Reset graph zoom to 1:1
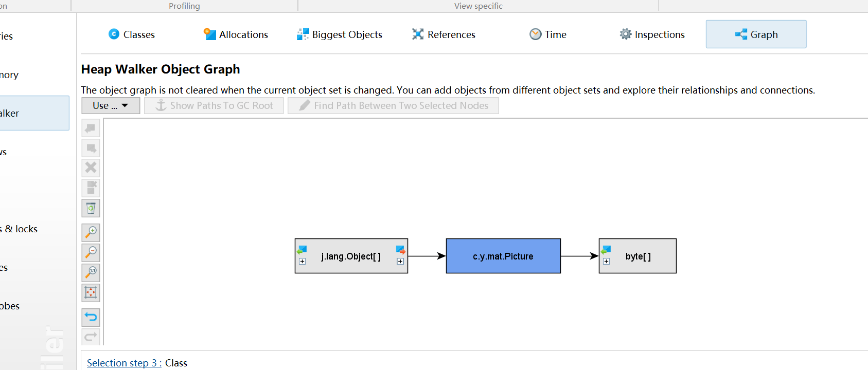 click(x=91, y=272)
